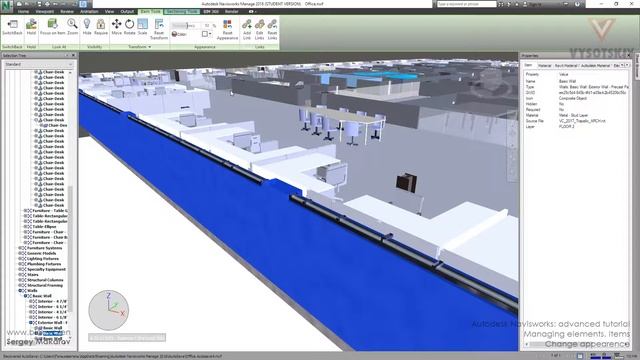The height and width of the screenshot is (360, 640).
Task: Open the Review ribbon tab
Action: [x=67, y=11]
